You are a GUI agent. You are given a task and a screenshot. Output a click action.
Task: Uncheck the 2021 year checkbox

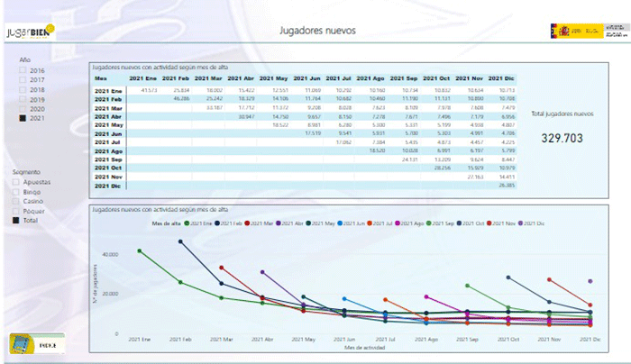pyautogui.click(x=23, y=118)
